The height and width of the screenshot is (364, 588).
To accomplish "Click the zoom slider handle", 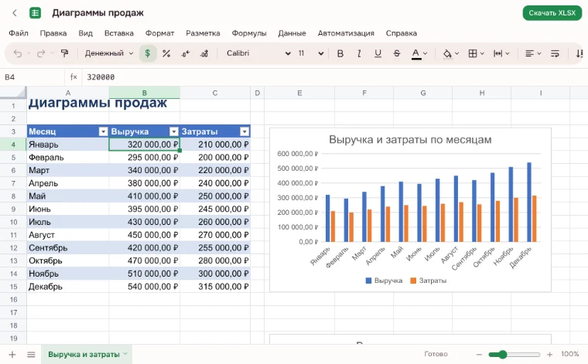I will tap(502, 354).
